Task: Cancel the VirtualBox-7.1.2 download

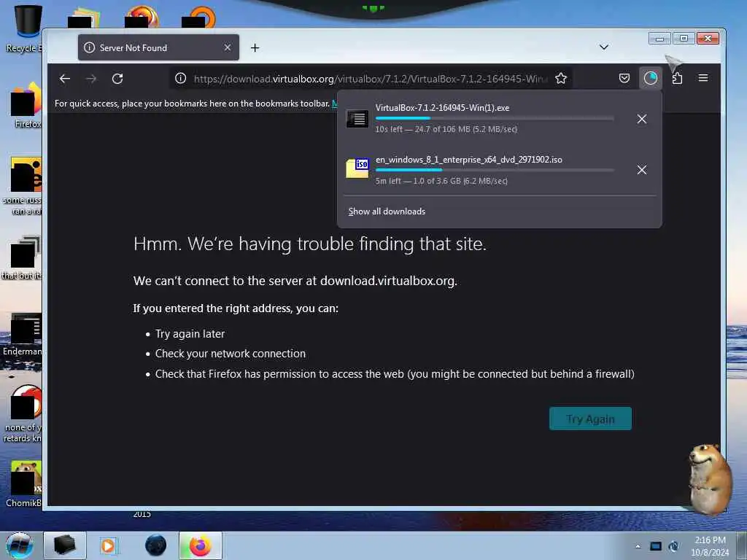Action: [x=642, y=119]
